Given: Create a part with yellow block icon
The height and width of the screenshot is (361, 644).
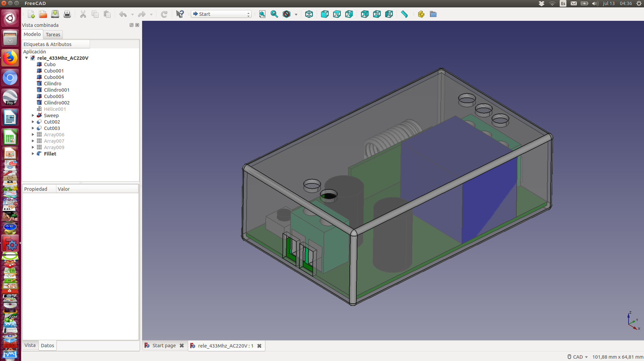Looking at the screenshot, I should [421, 14].
